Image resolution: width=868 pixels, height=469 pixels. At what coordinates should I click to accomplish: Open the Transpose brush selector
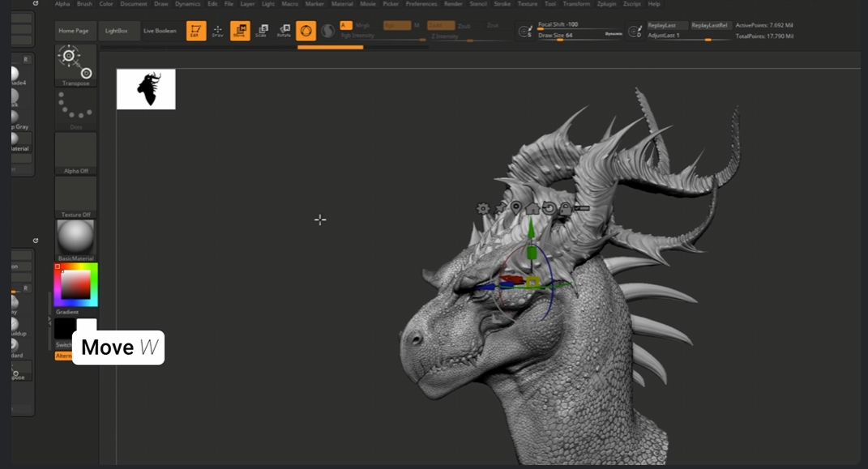point(76,66)
